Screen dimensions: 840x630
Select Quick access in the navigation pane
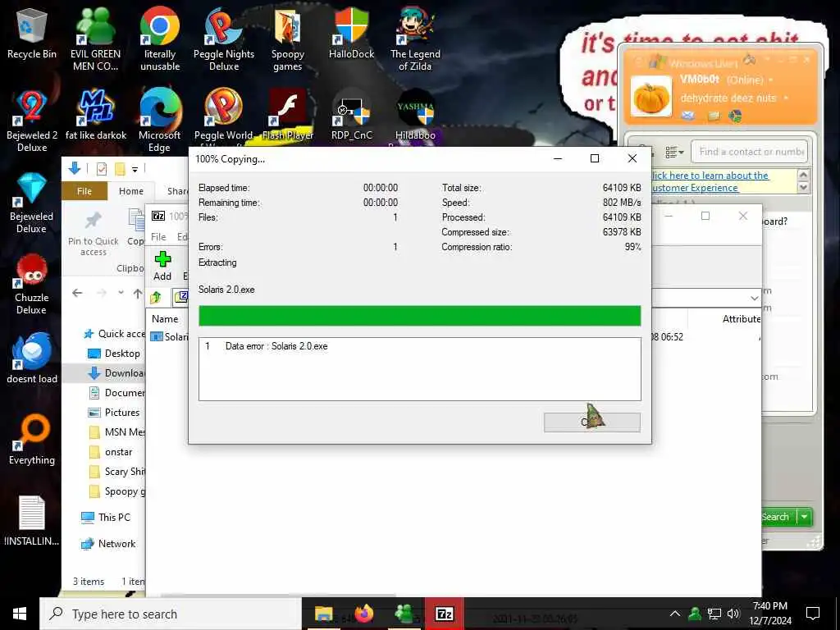tap(114, 334)
